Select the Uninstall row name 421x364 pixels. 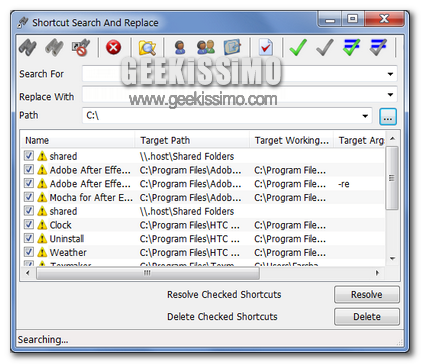pyautogui.click(x=67, y=239)
